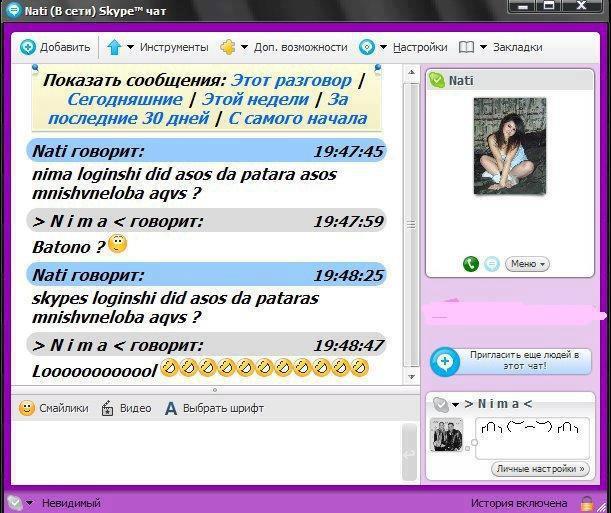611x513 pixels.
Task: Expand arrow next to Закладки book icon
Action: point(483,47)
